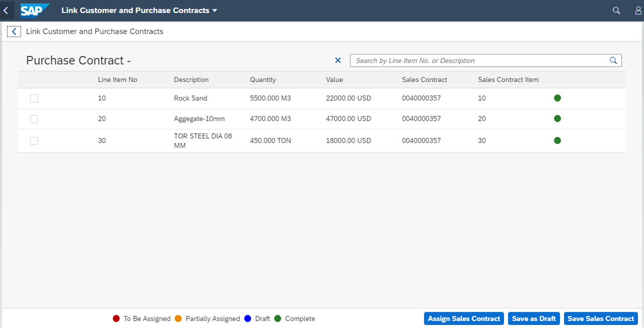
Task: Clear search with the X icon
Action: pos(338,60)
